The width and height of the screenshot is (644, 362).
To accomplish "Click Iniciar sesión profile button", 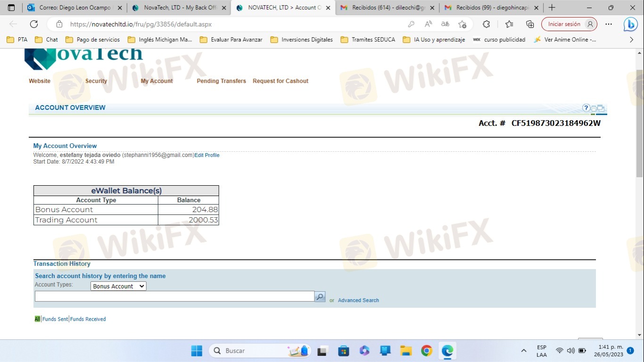I will point(569,24).
